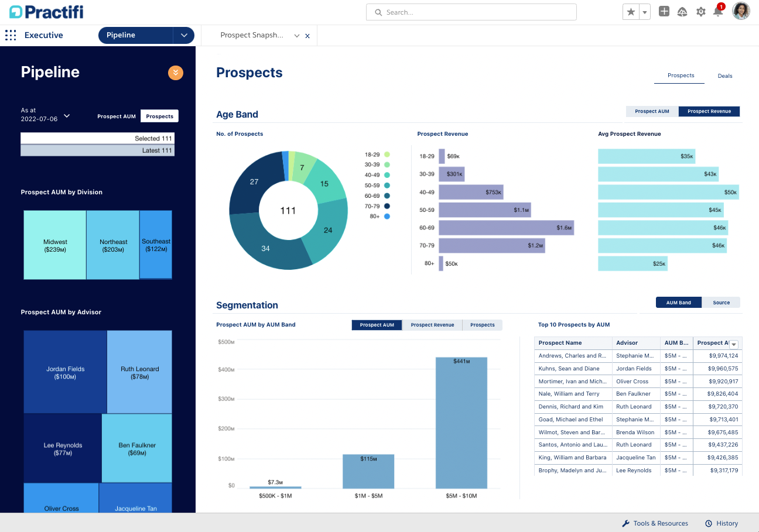
Task: Open History in the footer bar
Action: pos(722,523)
